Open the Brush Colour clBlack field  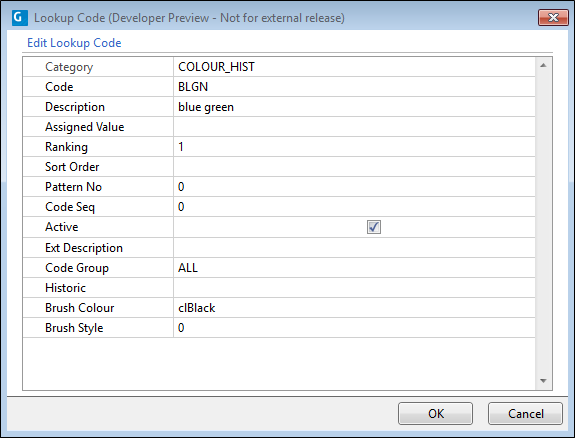pos(354,307)
